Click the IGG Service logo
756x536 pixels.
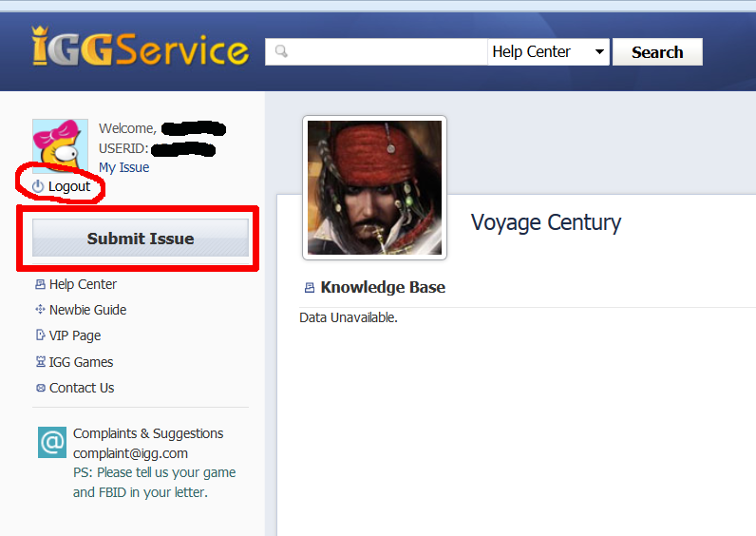[141, 47]
